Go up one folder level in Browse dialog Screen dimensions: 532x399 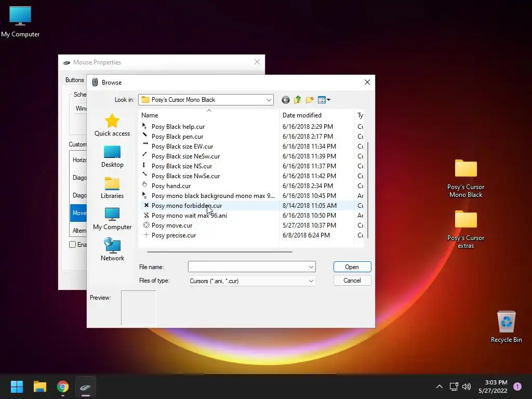click(298, 100)
